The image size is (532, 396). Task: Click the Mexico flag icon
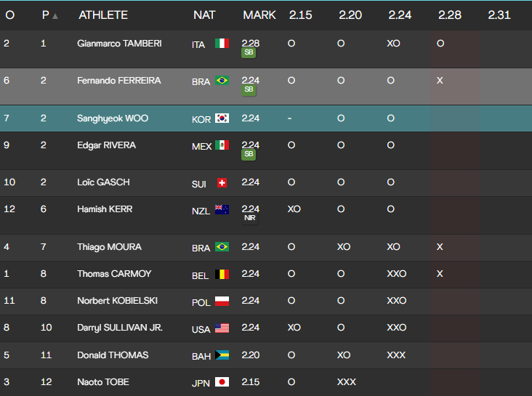[222, 145]
